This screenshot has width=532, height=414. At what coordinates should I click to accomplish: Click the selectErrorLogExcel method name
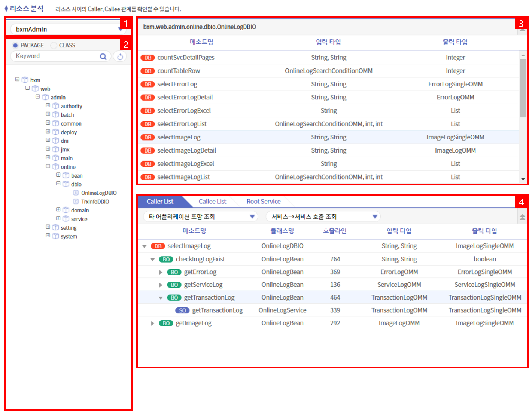[184, 111]
